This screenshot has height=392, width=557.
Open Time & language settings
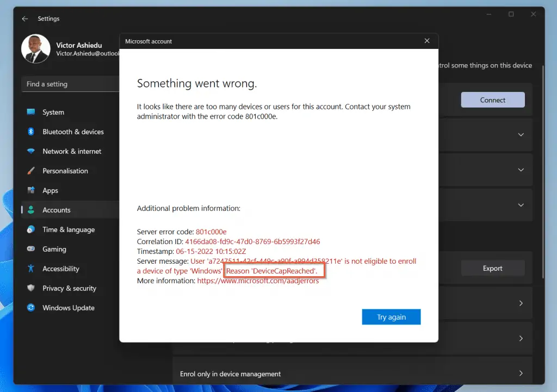tap(70, 229)
